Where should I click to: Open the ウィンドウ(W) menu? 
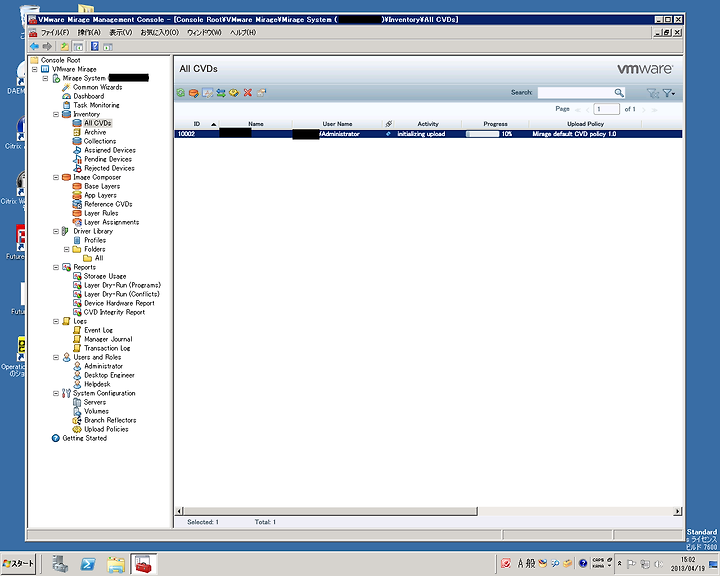[x=204, y=33]
